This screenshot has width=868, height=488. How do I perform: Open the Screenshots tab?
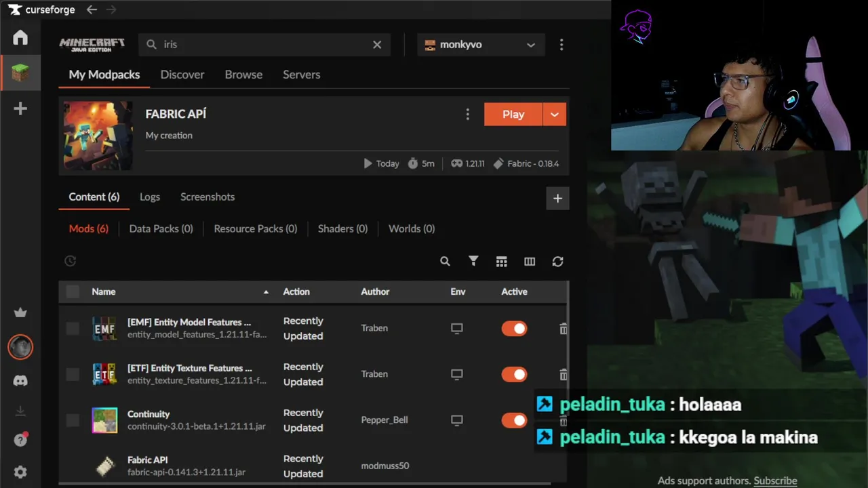[x=208, y=197]
